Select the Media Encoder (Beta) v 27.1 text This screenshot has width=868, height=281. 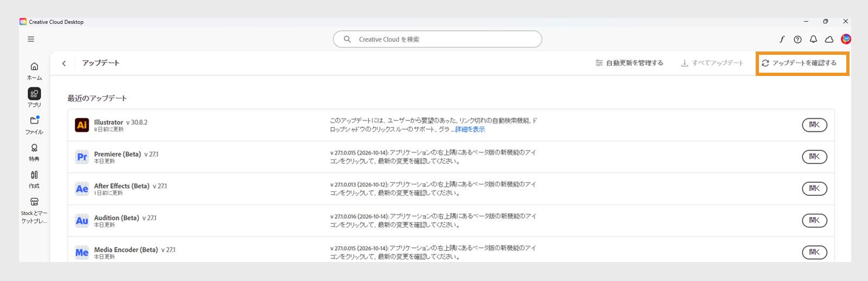(135, 250)
